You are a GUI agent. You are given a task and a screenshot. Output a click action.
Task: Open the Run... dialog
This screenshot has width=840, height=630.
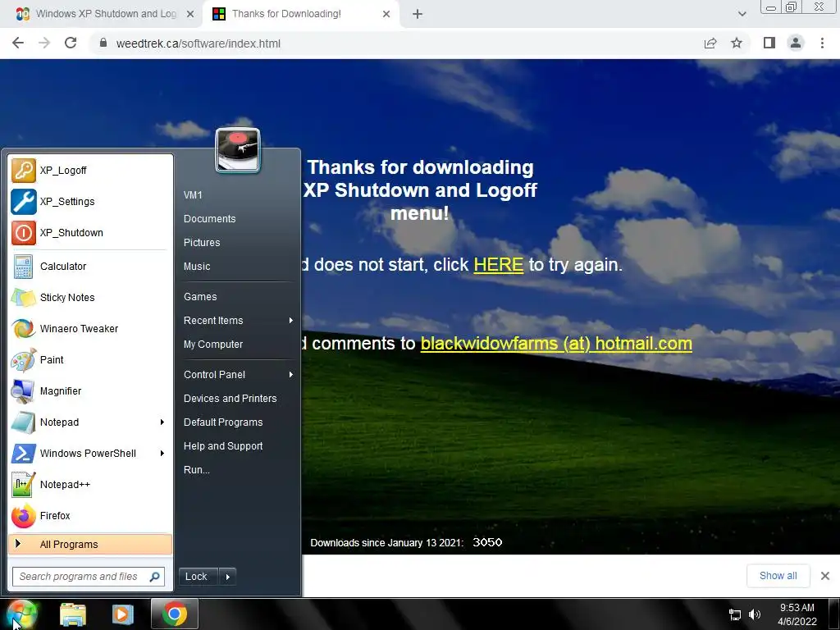tap(197, 470)
